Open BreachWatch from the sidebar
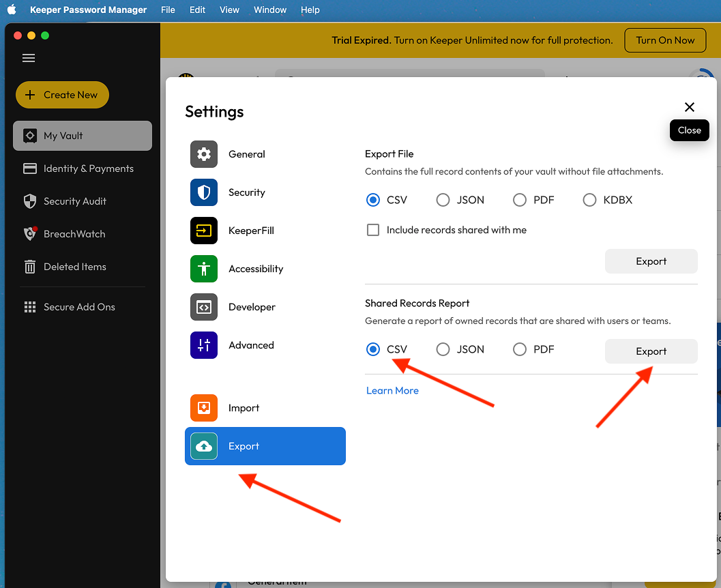The image size is (721, 588). pyautogui.click(x=73, y=234)
